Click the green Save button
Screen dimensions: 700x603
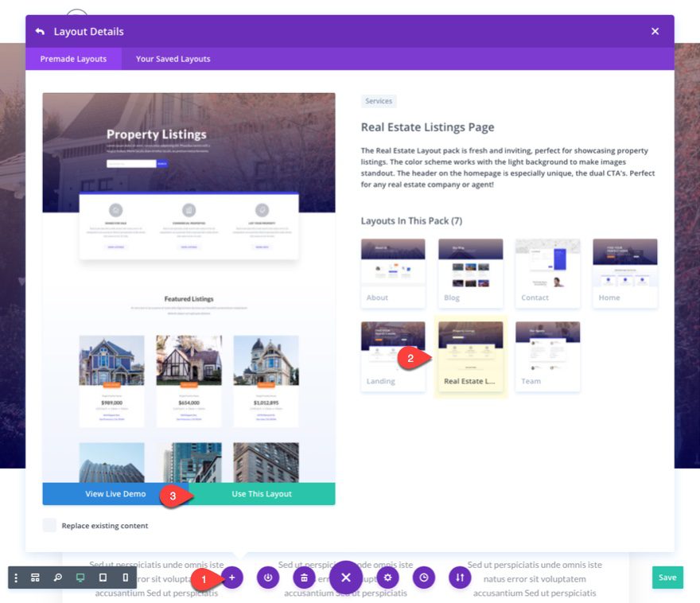[x=667, y=578]
